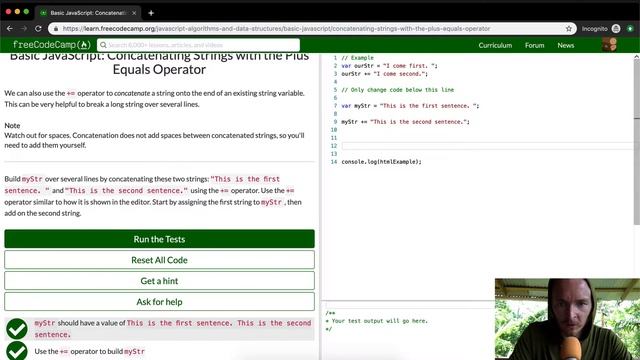Go forward using the browser forward arrow
The width and height of the screenshot is (640, 360).
24,29
